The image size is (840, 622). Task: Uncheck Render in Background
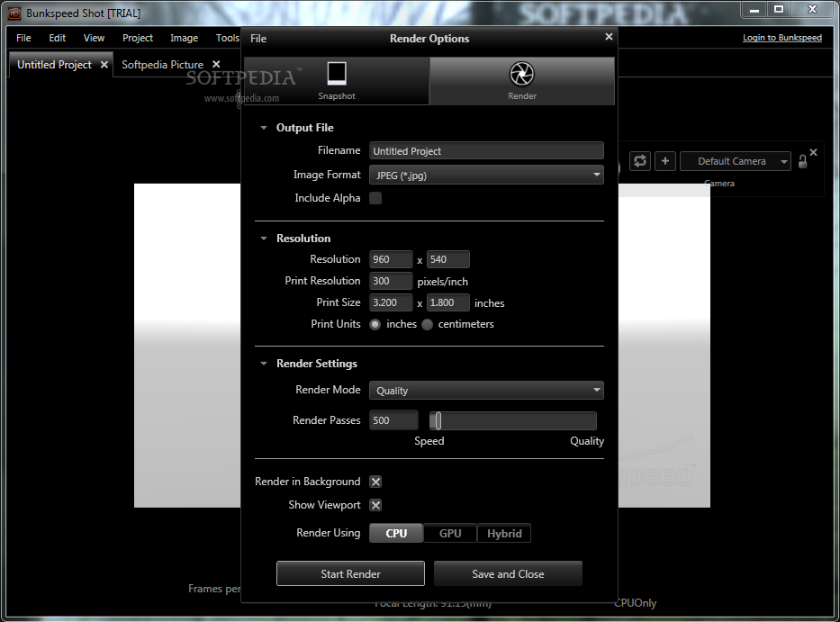(375, 482)
